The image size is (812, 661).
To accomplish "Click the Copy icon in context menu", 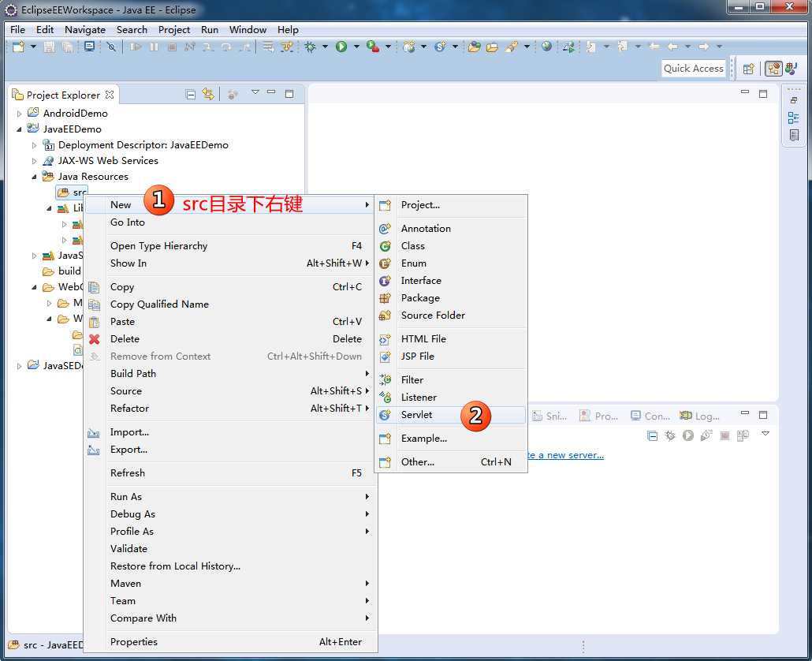I will [94, 287].
